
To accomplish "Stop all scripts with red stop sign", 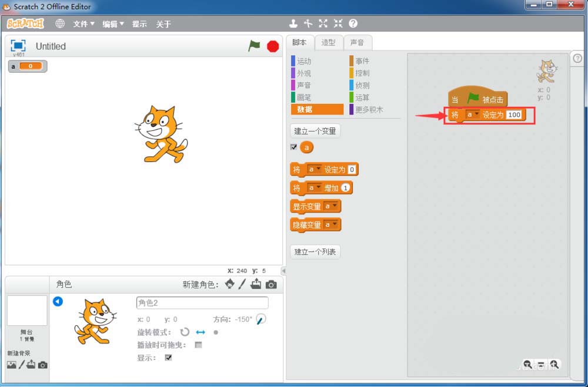I will [x=273, y=46].
